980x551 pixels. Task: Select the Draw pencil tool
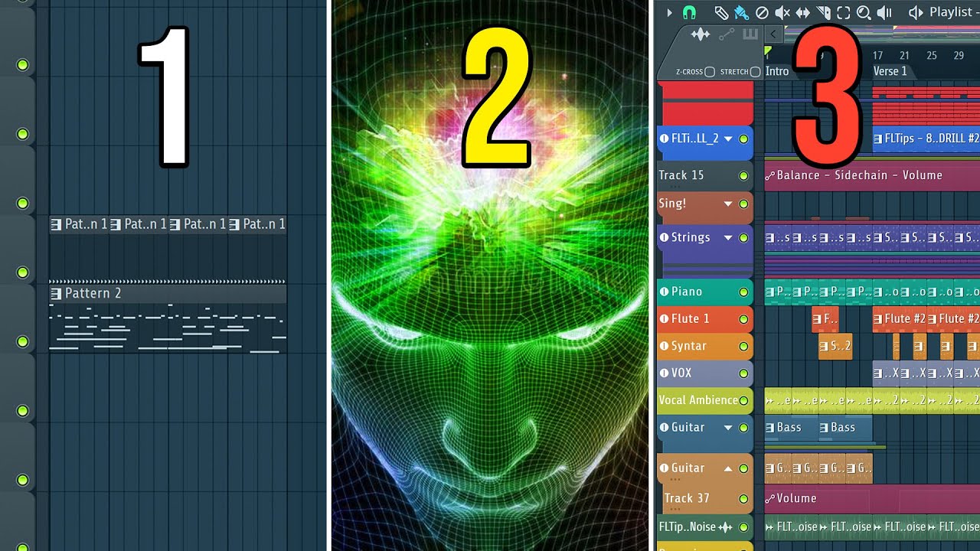pos(721,12)
